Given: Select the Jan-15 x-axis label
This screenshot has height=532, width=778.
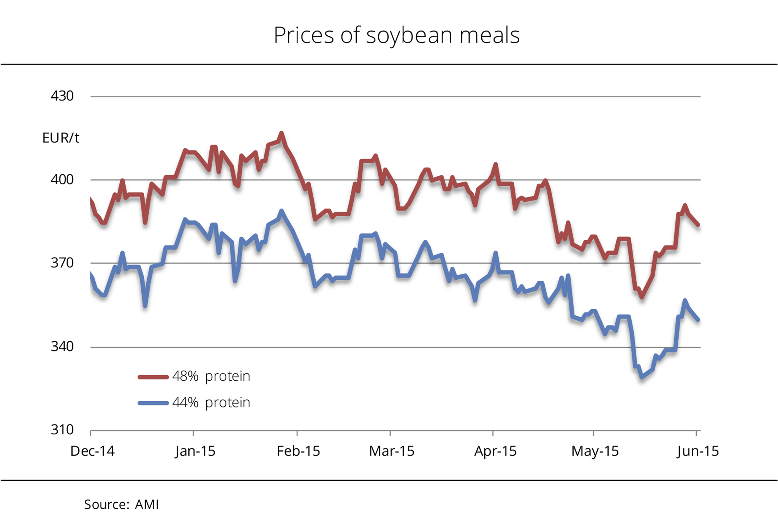Looking at the screenshot, I should [x=195, y=451].
